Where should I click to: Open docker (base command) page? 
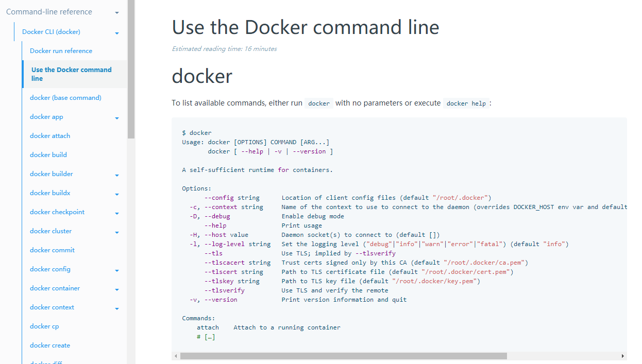pos(65,98)
